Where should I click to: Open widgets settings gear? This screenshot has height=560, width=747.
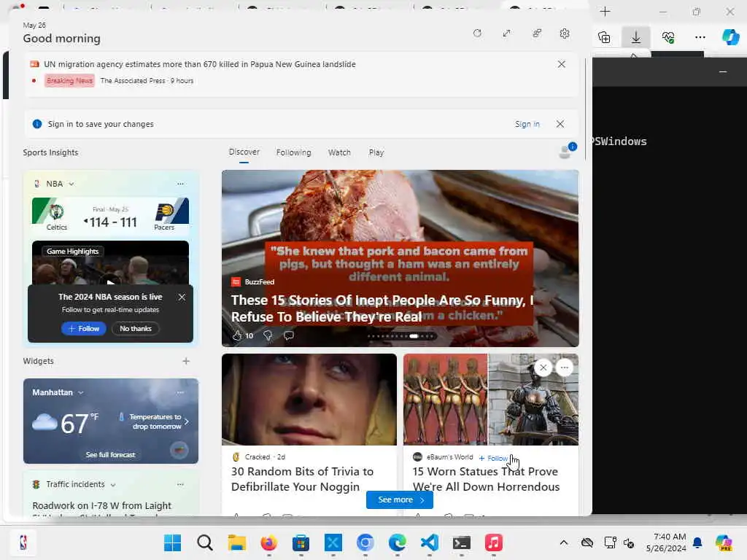coord(565,34)
